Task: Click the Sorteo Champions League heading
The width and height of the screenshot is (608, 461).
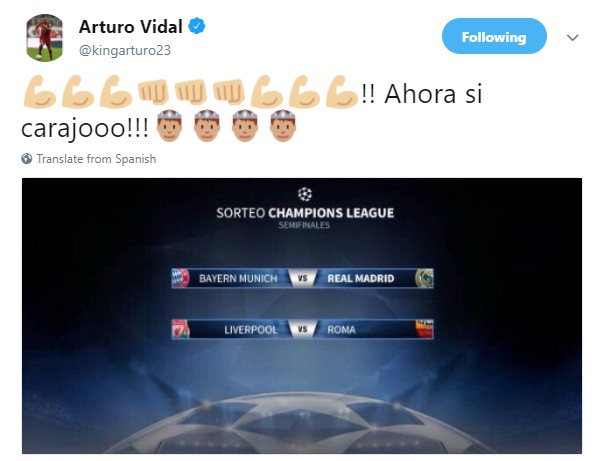Action: 305,213
